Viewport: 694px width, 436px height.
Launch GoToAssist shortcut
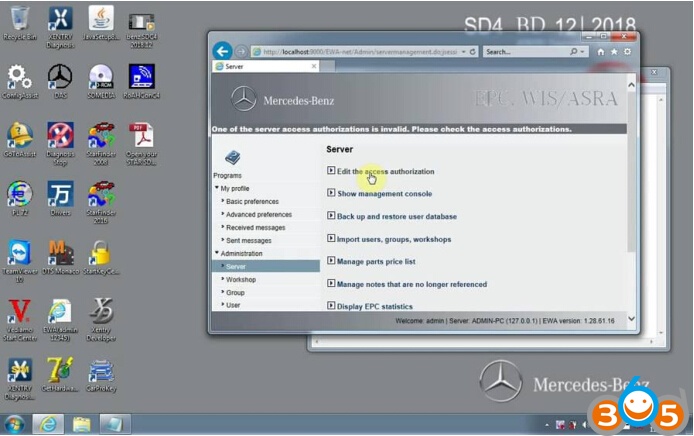pos(19,140)
